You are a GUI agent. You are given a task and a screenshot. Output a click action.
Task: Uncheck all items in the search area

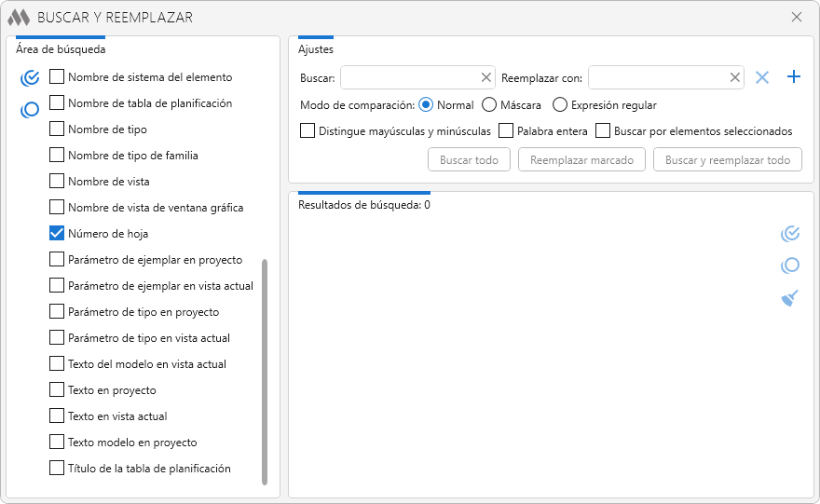click(x=30, y=109)
